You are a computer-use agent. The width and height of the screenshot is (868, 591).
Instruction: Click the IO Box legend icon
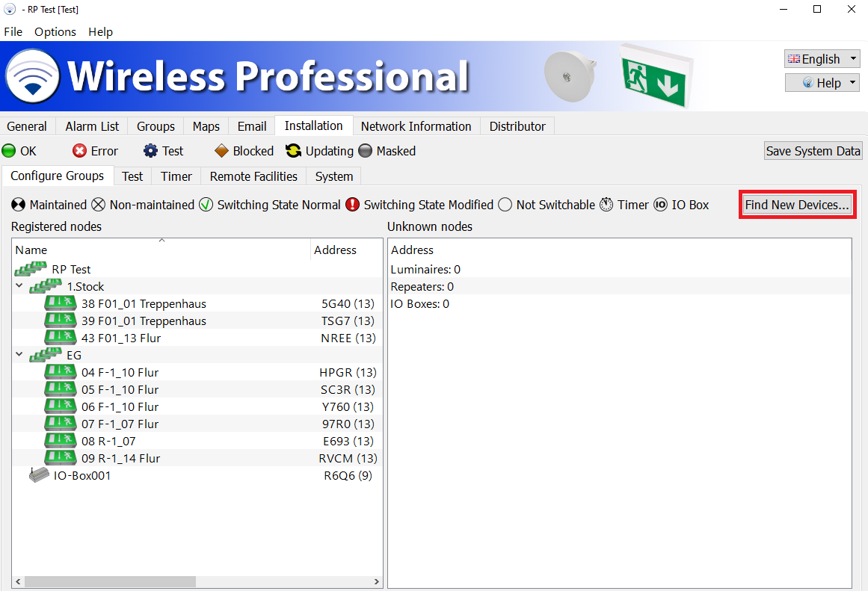(x=660, y=205)
